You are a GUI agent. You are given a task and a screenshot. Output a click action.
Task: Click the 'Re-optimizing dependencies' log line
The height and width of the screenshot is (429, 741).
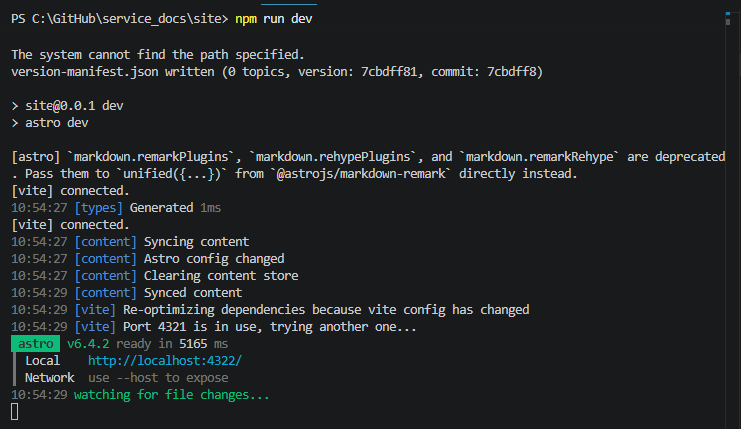tap(270, 310)
